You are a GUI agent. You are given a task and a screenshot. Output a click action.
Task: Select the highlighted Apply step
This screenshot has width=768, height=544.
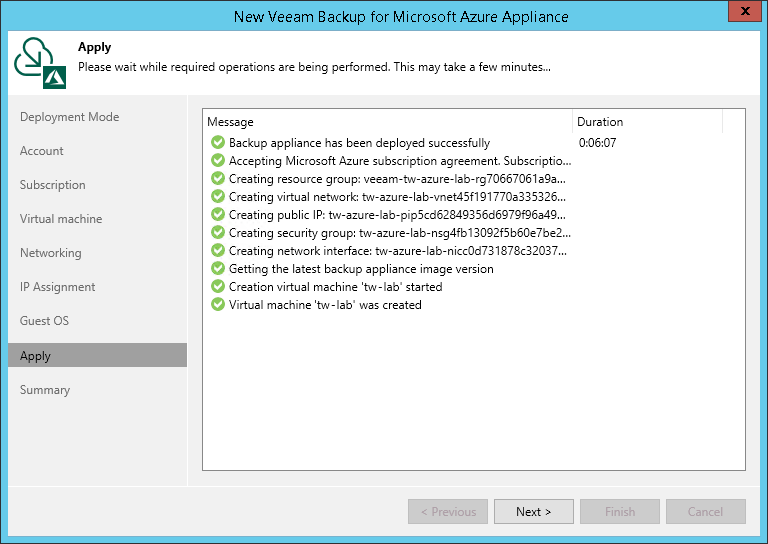tap(97, 355)
